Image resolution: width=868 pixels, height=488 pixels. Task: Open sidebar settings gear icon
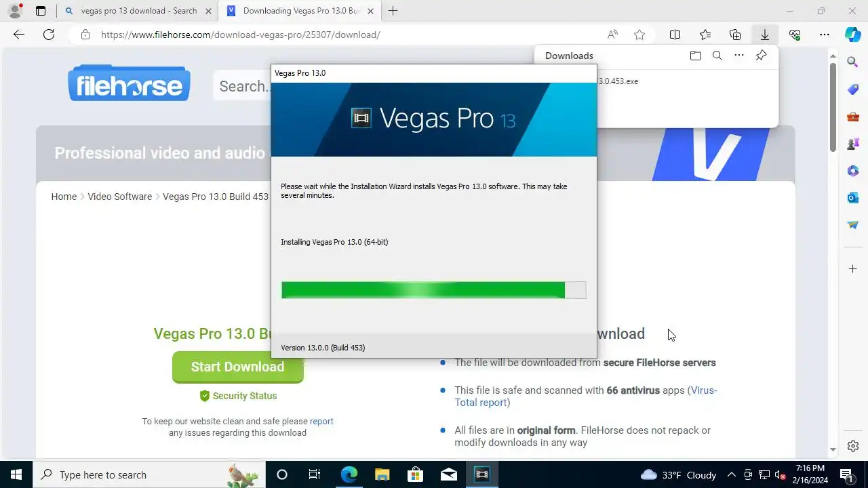tap(853, 446)
